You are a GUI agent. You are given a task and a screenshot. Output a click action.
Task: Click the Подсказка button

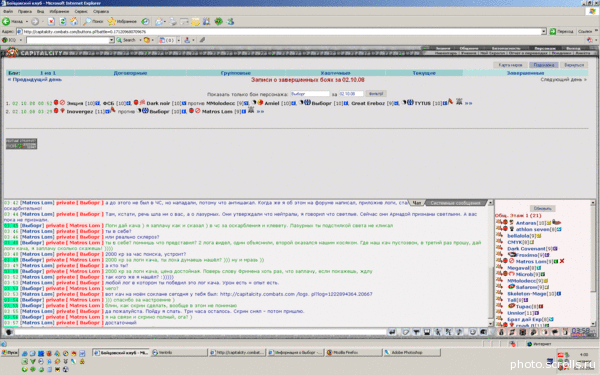[544, 65]
